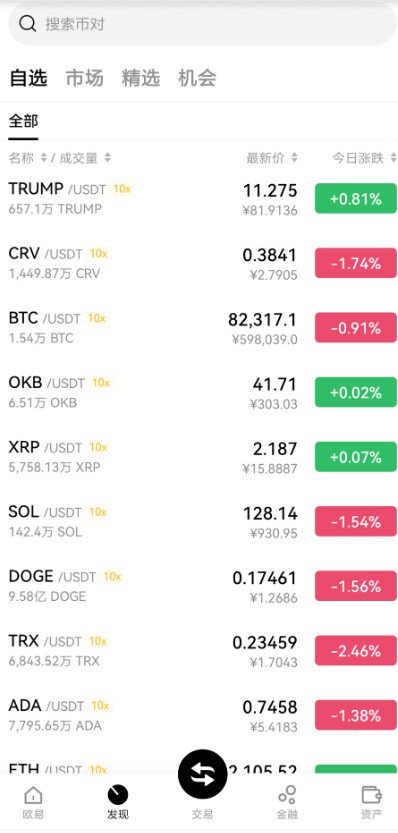
Task: Sort by 名称 arrow icon
Action: pyautogui.click(x=44, y=158)
